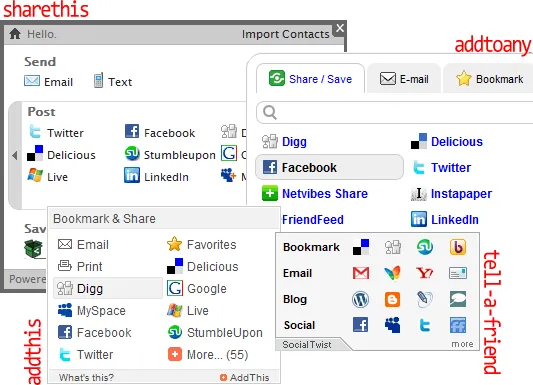Click Digg icon in tell-a-friend Bookmark row
The height and width of the screenshot is (385, 533).
pos(393,247)
